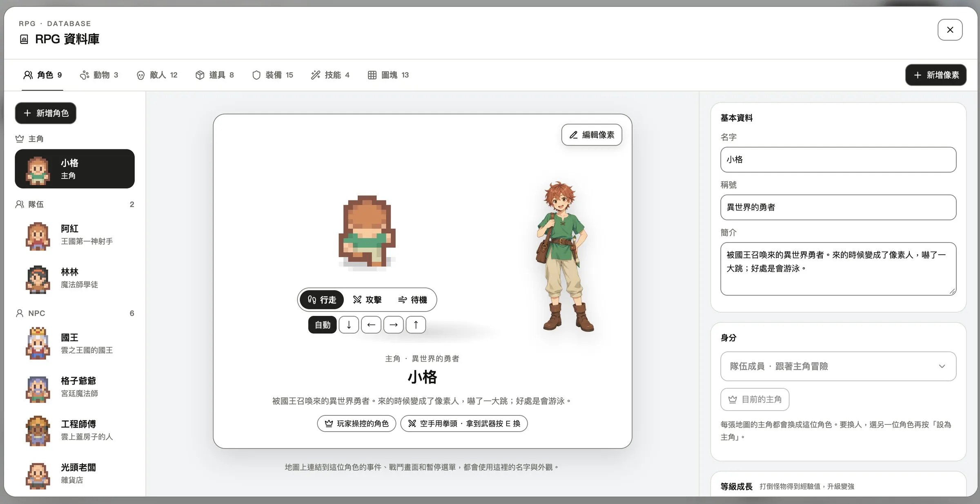The image size is (980, 504).
Task: Click the 等級成長 section heading
Action: tap(736, 486)
